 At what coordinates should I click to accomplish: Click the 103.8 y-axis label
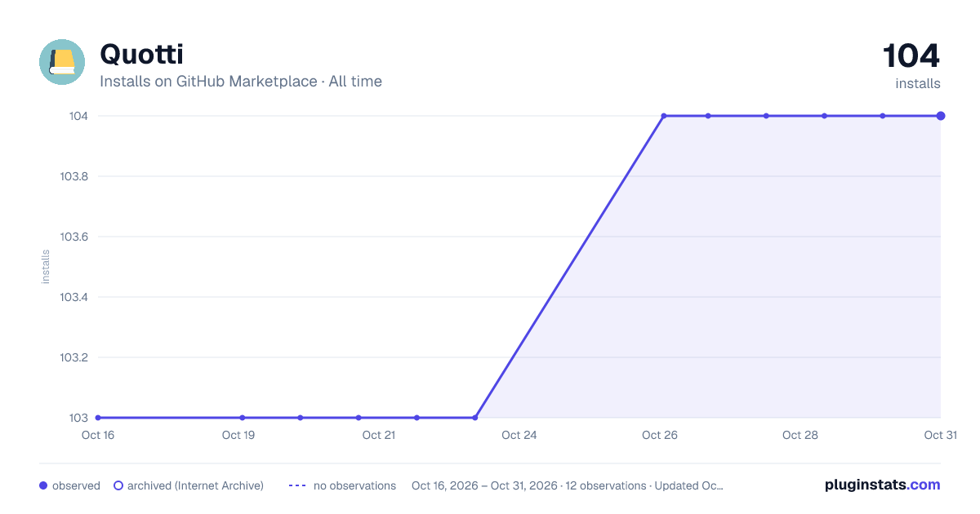(x=74, y=176)
